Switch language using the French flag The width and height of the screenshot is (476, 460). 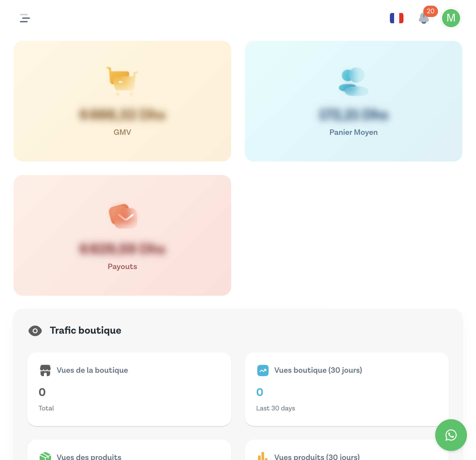(x=396, y=18)
